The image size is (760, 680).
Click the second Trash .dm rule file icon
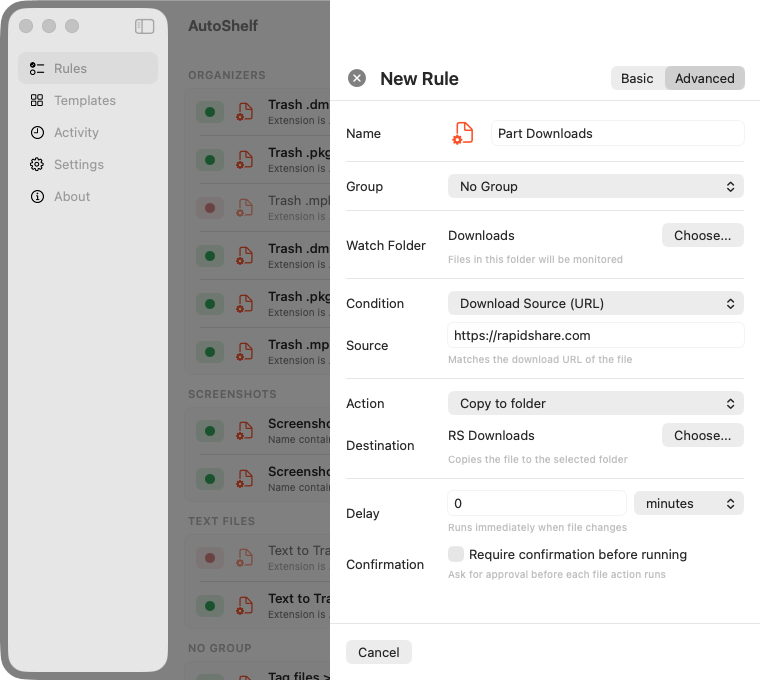tap(245, 256)
